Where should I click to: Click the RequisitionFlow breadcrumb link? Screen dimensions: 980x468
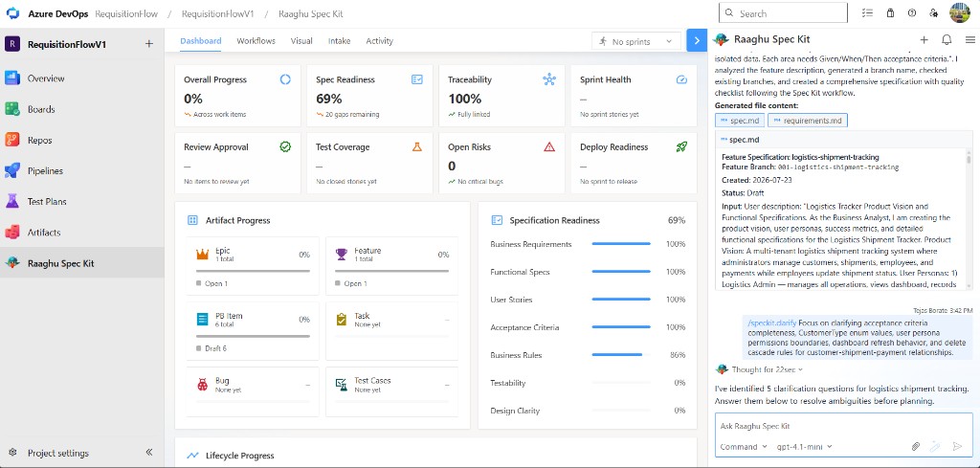click(126, 13)
